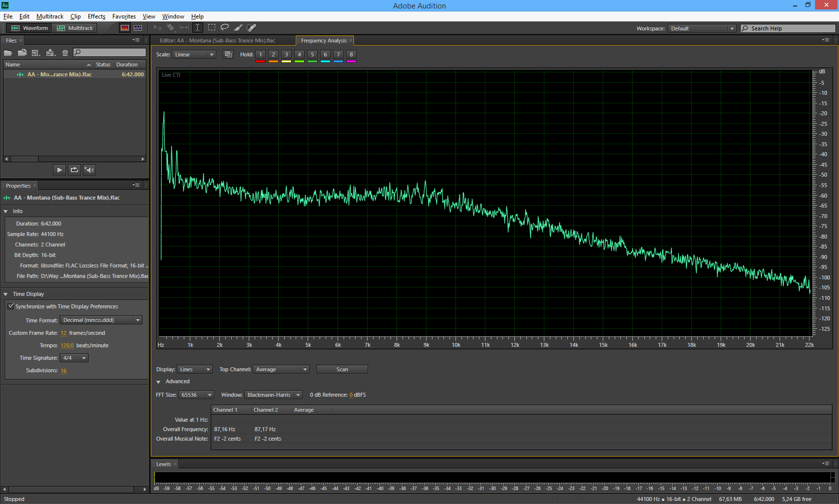Open the Favorites menu
Image resolution: width=839 pixels, height=504 pixels.
point(124,16)
